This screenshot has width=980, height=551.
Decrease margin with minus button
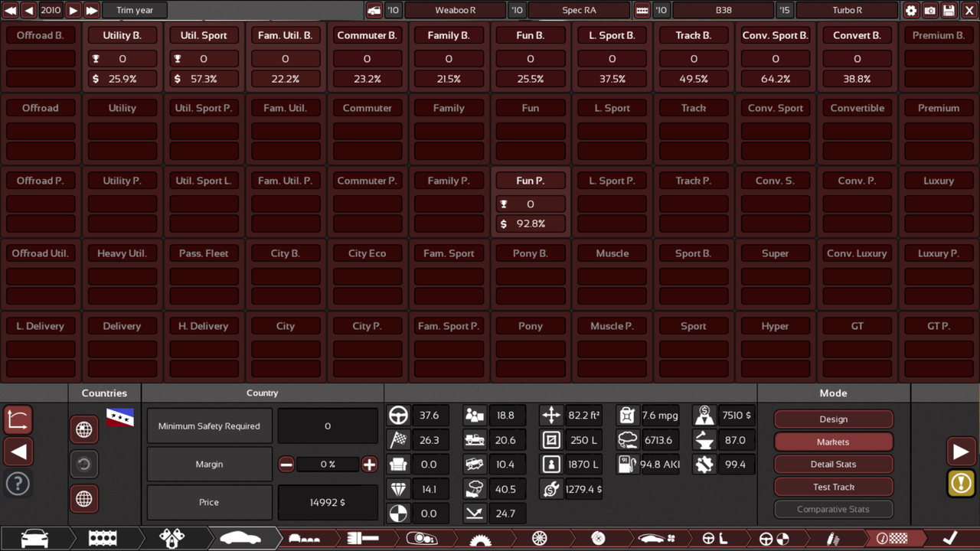pyautogui.click(x=286, y=465)
